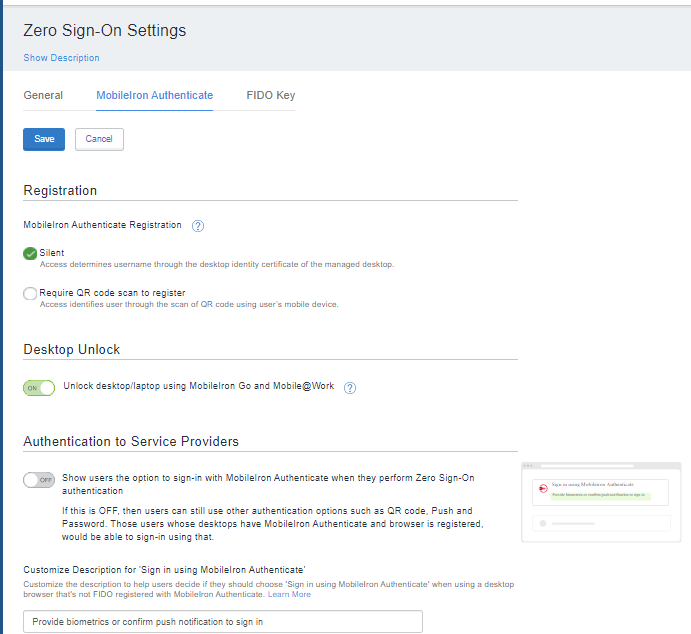Click the Registration section heading

pos(60,190)
